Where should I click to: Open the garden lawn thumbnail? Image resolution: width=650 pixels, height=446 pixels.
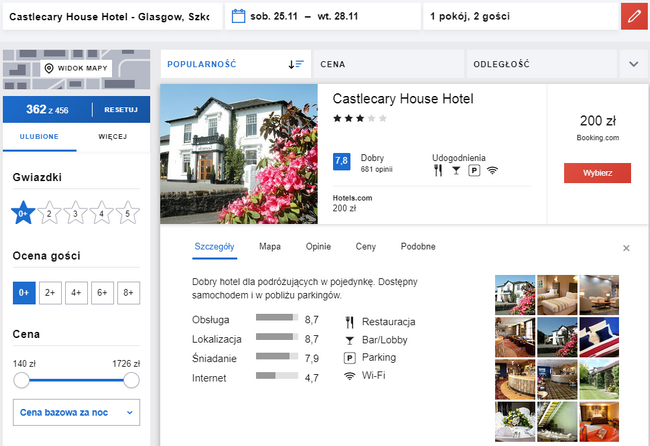[x=599, y=379]
